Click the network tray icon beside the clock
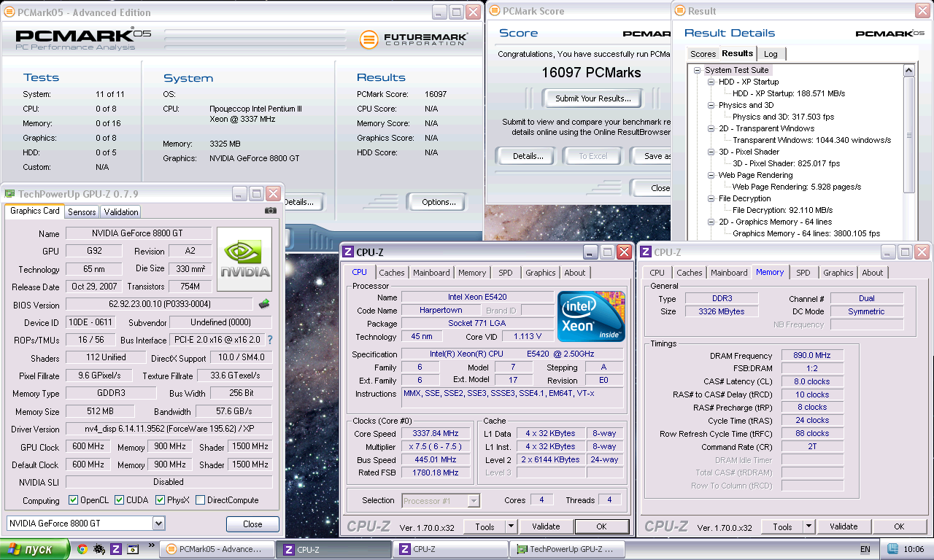 (x=892, y=549)
